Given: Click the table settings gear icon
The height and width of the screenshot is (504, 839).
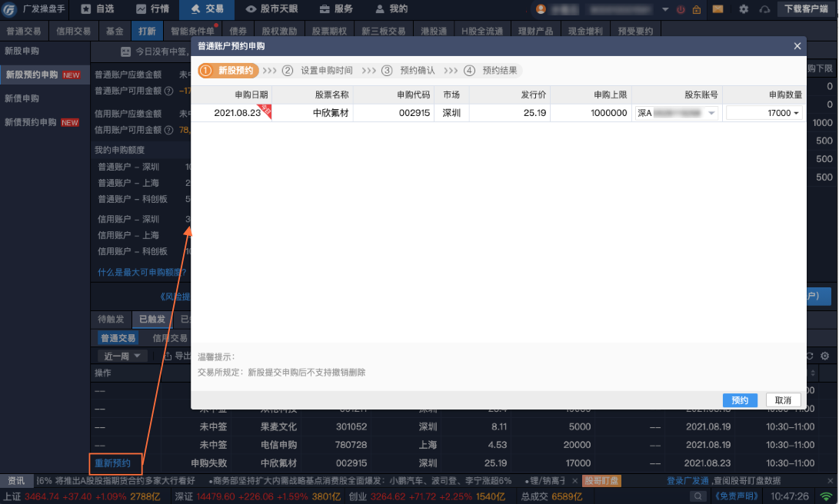Looking at the screenshot, I should (x=824, y=356).
